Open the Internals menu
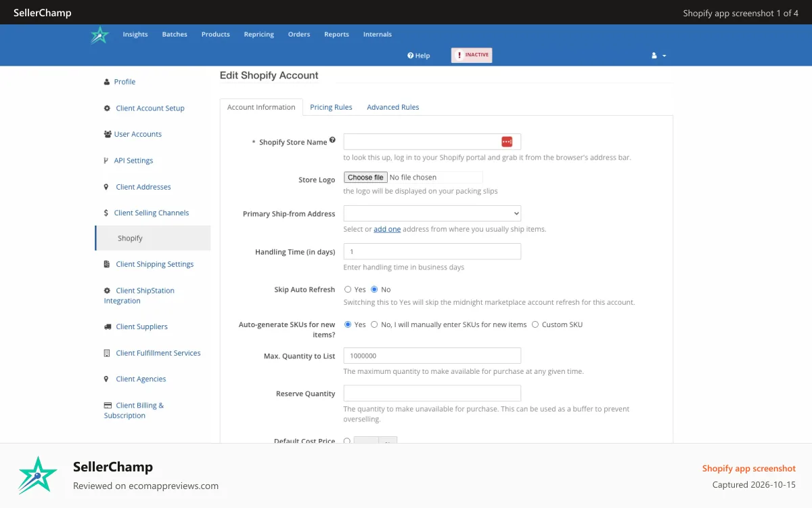 click(378, 35)
